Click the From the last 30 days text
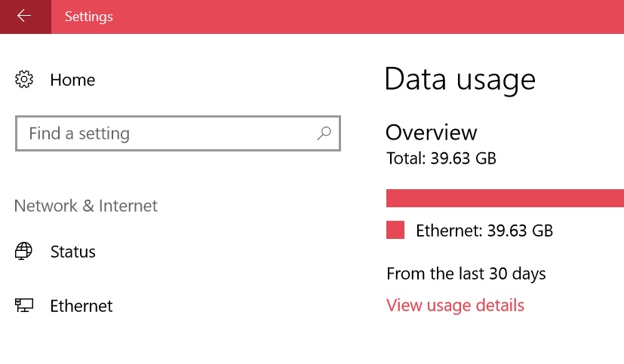 click(466, 274)
